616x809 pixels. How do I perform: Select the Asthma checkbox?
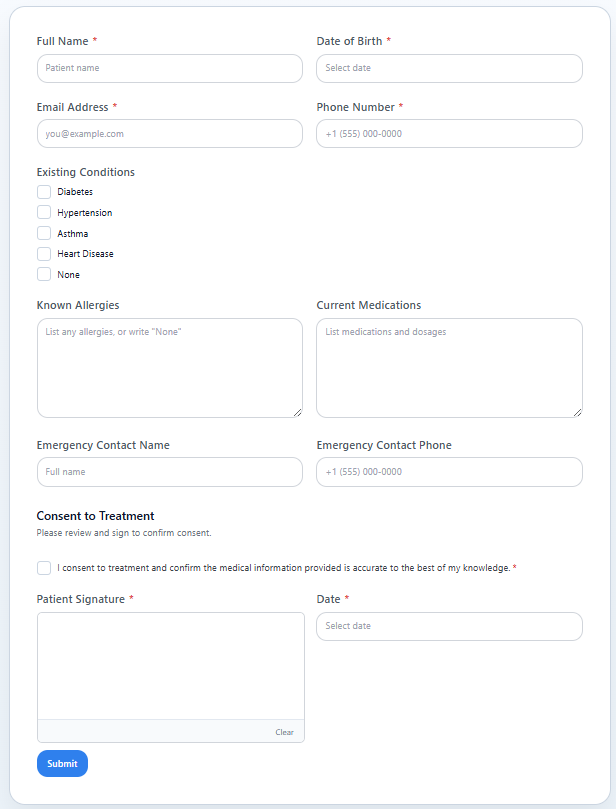click(44, 233)
